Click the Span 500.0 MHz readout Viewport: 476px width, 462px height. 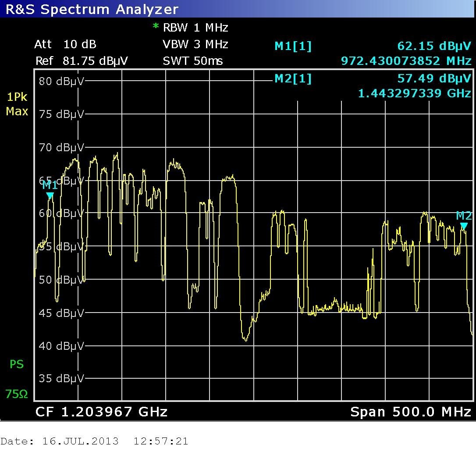[x=411, y=412]
